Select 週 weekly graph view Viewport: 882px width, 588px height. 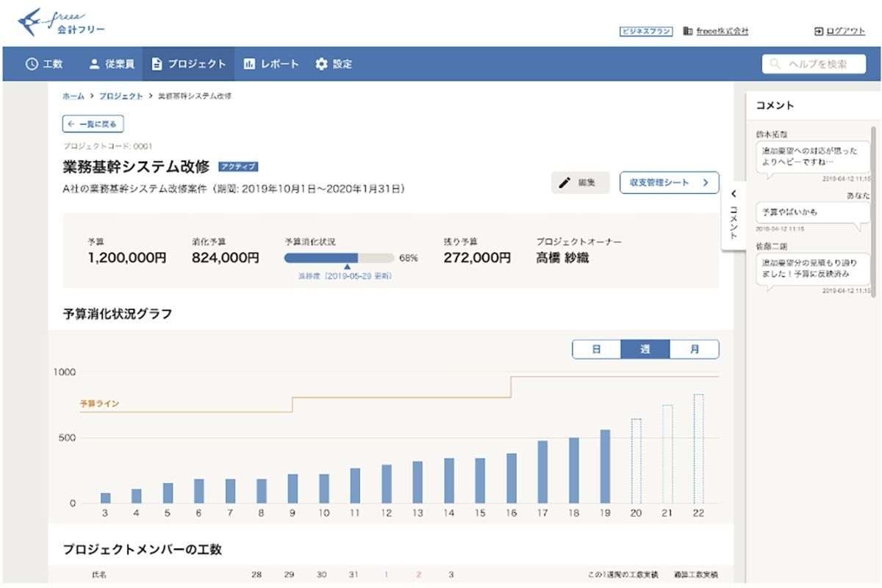[x=645, y=350]
